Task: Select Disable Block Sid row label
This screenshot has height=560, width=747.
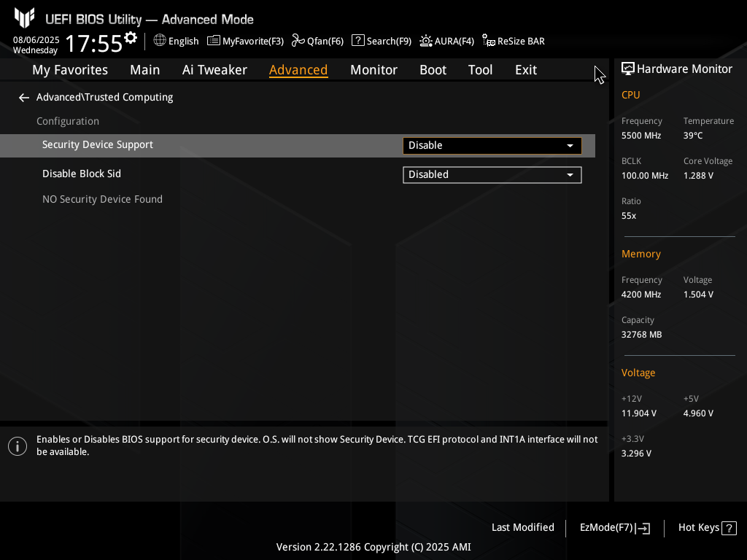Action: pyautogui.click(x=82, y=174)
